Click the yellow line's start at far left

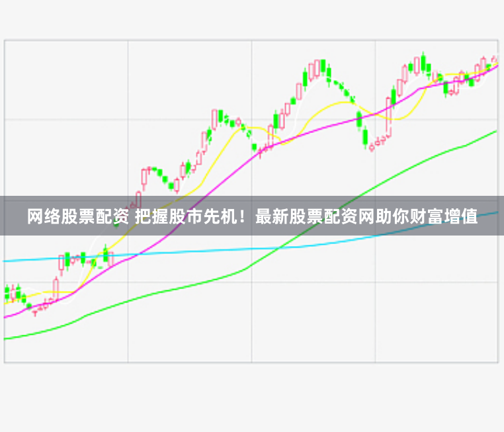[x=7, y=303]
